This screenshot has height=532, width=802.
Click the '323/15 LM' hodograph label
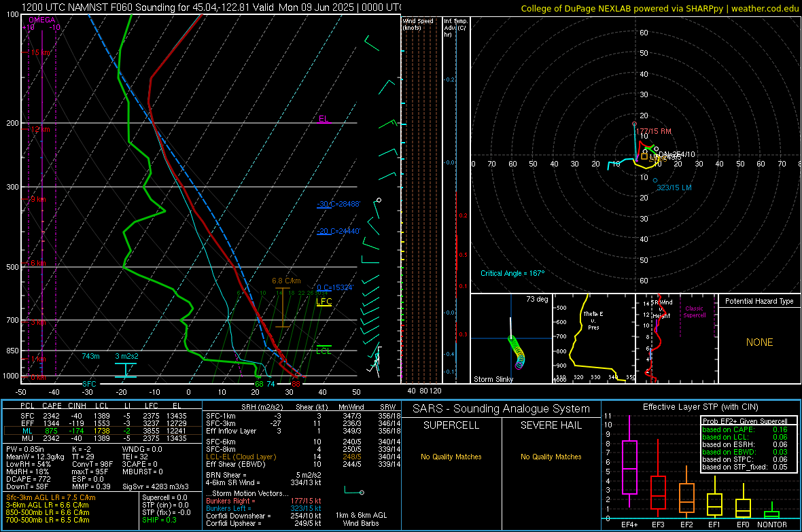[674, 188]
